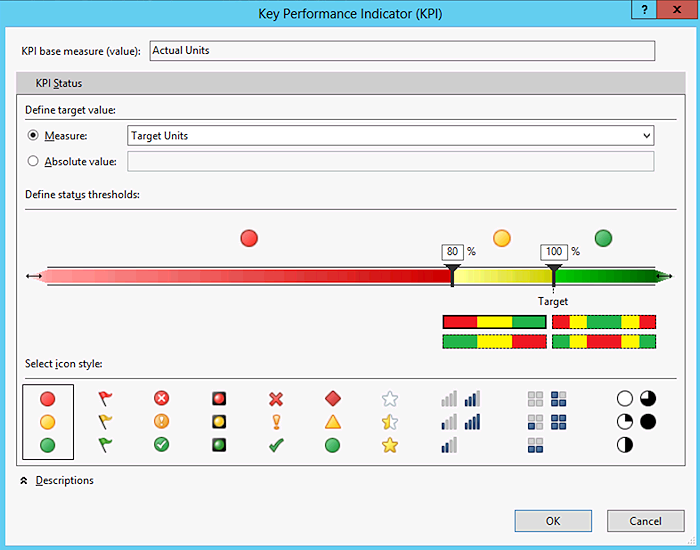700x550 pixels.
Task: Choose the green-yellow-red threshold color pattern
Action: 495,342
